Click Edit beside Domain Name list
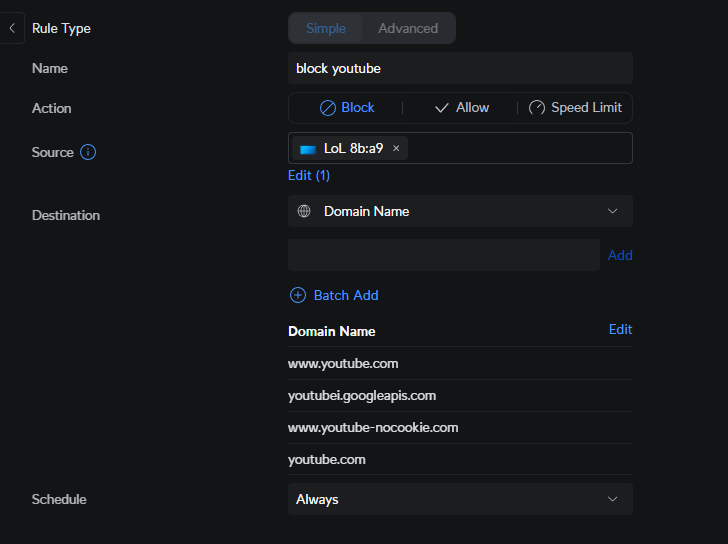 (x=620, y=329)
